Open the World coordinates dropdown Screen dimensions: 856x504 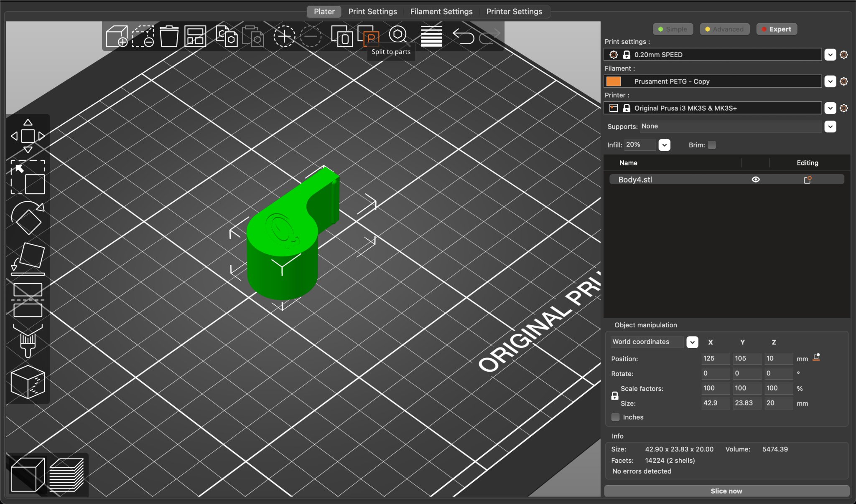pos(692,342)
